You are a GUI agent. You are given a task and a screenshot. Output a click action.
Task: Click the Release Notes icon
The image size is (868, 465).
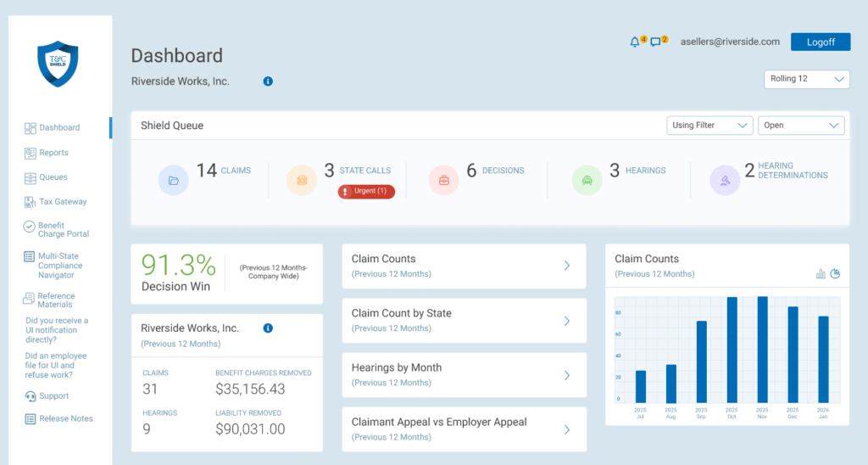coord(30,419)
